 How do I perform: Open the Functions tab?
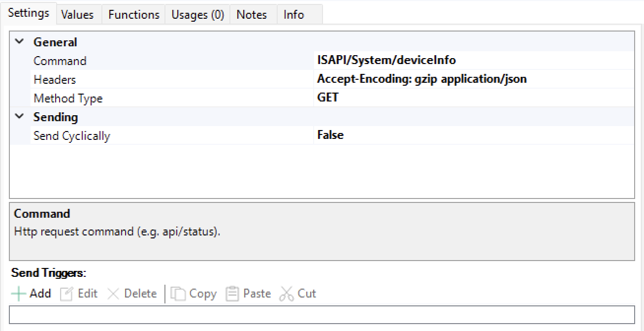tap(133, 15)
